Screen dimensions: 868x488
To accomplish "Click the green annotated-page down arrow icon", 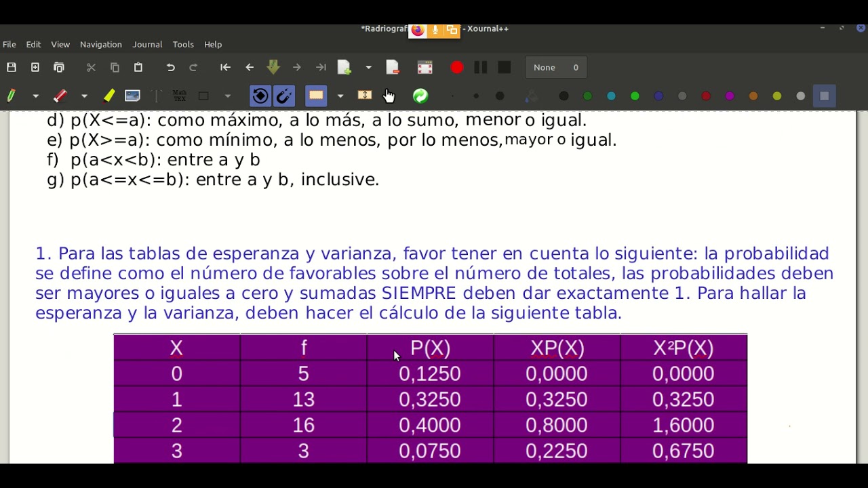I will (273, 67).
